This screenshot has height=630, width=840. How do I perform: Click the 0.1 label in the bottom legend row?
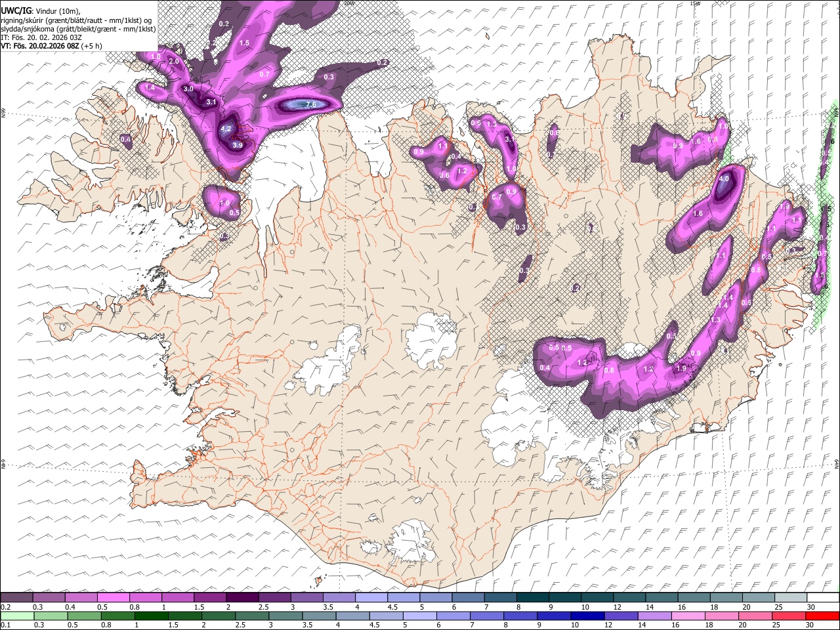[x=5, y=625]
